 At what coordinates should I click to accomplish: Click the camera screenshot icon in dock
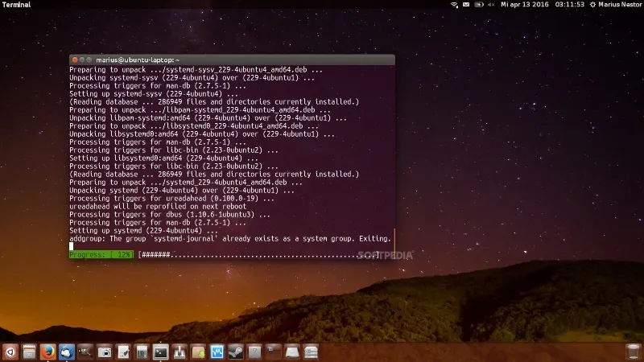tap(105, 352)
